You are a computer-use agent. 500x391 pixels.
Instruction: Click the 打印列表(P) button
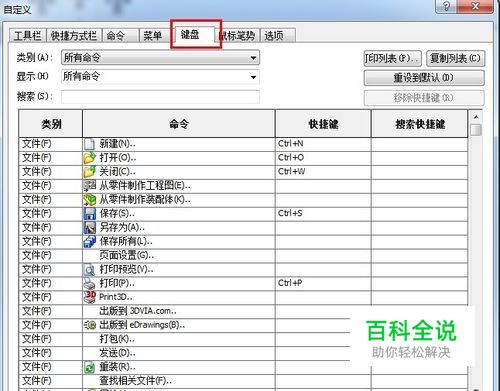(392, 59)
